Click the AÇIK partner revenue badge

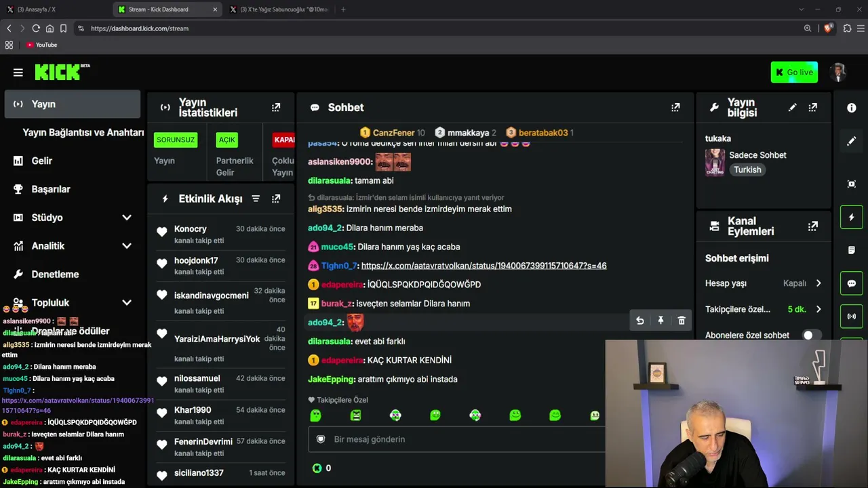point(226,140)
